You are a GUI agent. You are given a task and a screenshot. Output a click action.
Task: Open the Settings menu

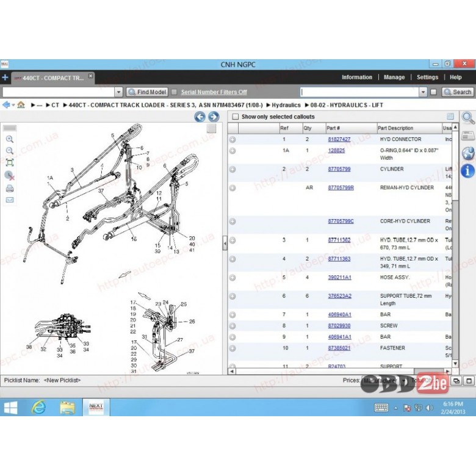pyautogui.click(x=427, y=77)
